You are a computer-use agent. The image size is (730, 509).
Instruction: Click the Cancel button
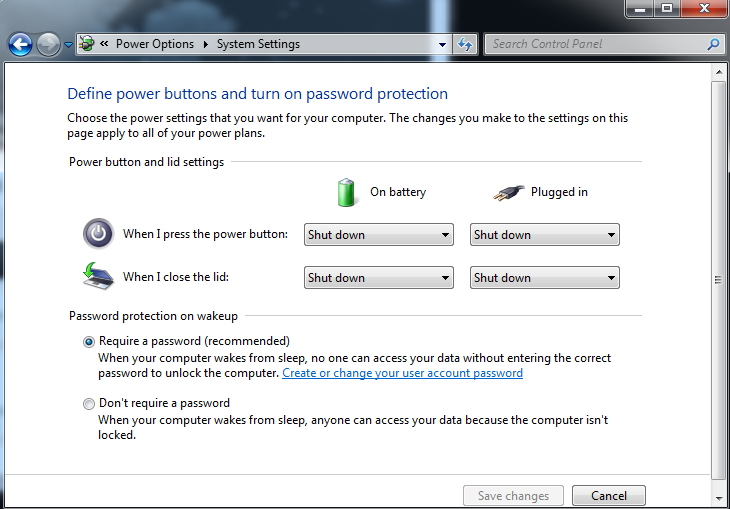click(608, 495)
